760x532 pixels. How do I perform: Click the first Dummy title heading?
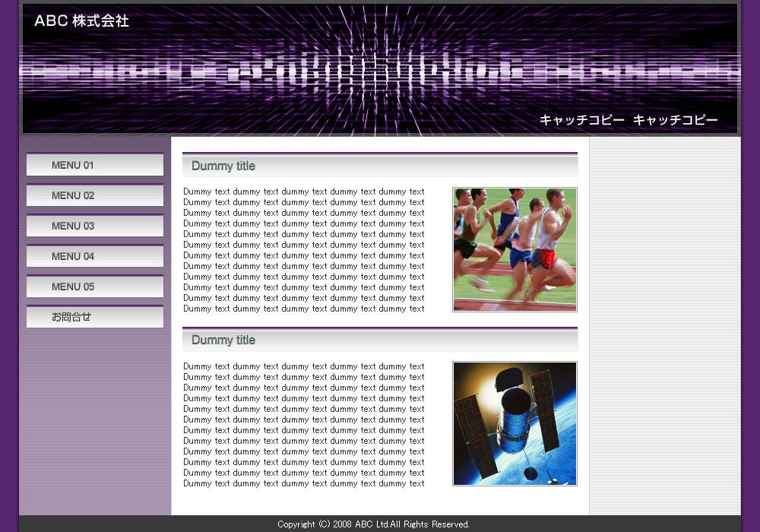[x=223, y=166]
